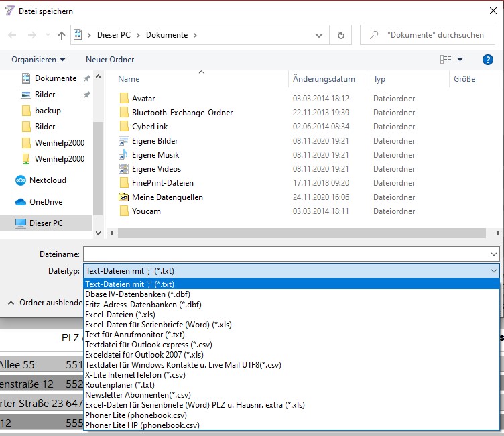The height and width of the screenshot is (436, 504).
Task: Click the Dokumente durchsuchen search field
Action: pyautogui.click(x=429, y=35)
